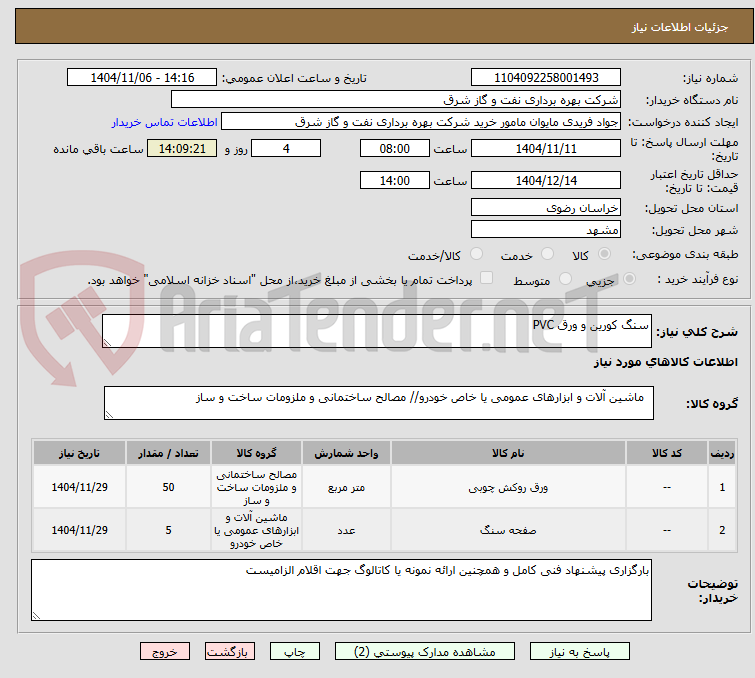The height and width of the screenshot is (678, 755).
Task: Click the چاپ print button
Action: pos(295,652)
